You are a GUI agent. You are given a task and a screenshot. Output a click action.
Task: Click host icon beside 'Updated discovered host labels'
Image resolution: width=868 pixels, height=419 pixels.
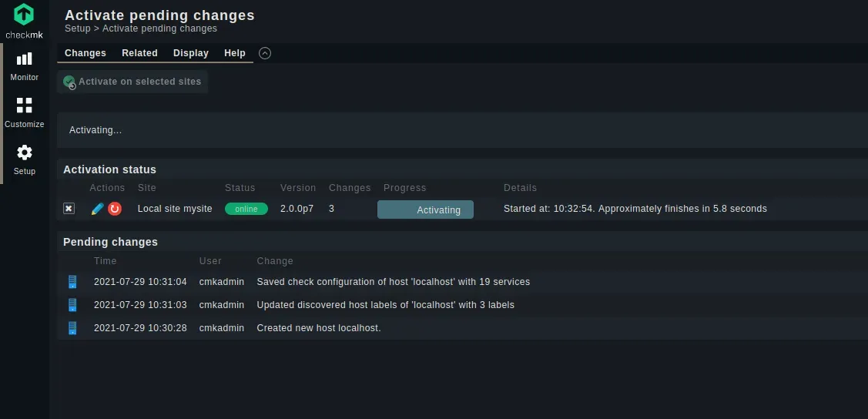[x=72, y=304]
